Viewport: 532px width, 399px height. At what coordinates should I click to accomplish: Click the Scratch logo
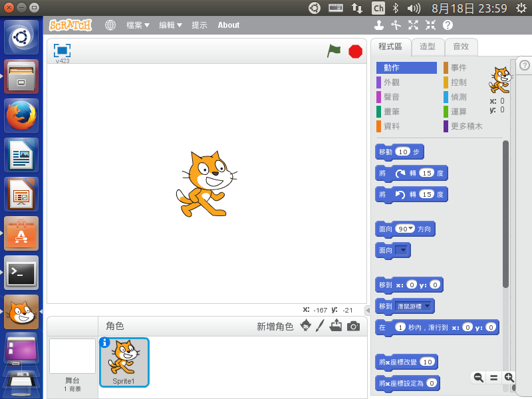70,25
